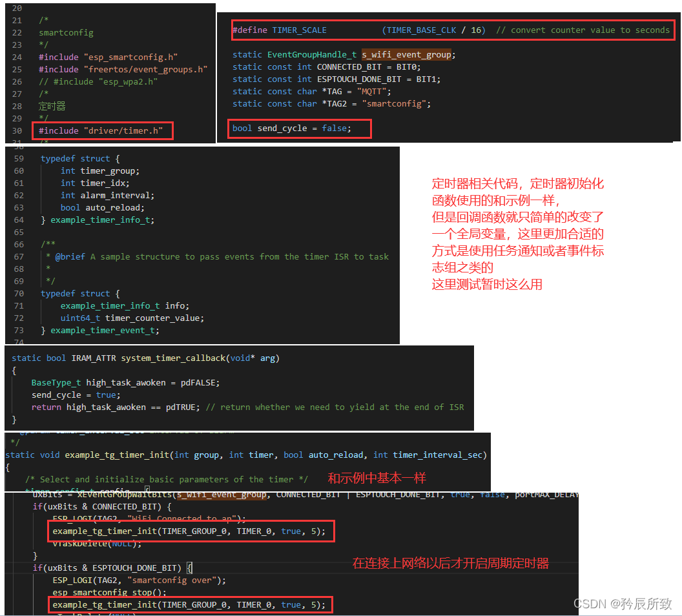The image size is (682, 616).
Task: Click the Chinese comment '定时器' on line 28
Action: click(52, 106)
